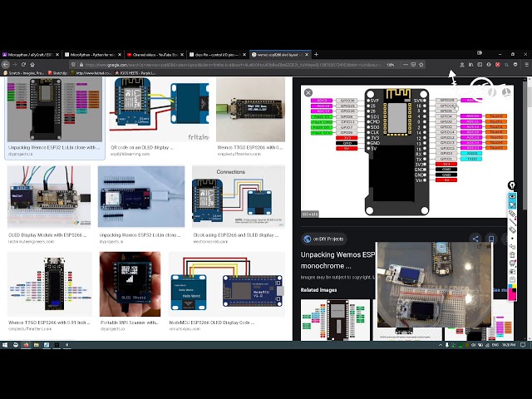Select the cursor mode in annotation toolbar
The height and width of the screenshot is (399, 532).
point(512,205)
